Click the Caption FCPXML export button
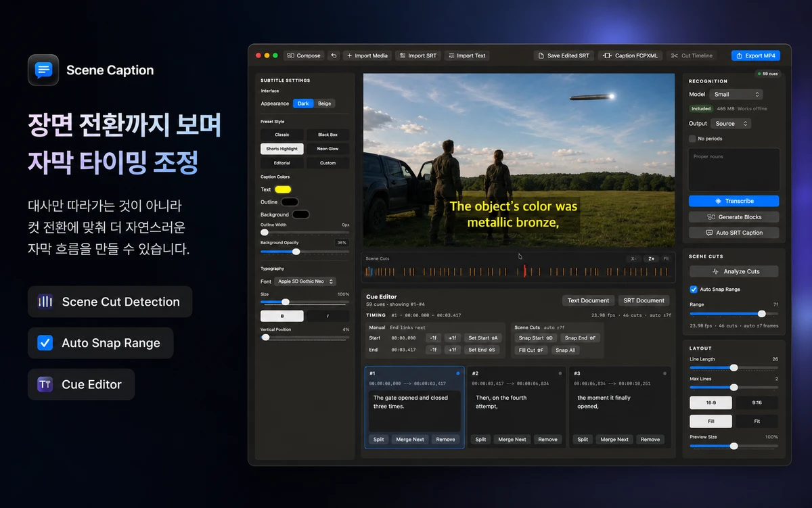Image resolution: width=812 pixels, height=508 pixels. click(x=630, y=55)
